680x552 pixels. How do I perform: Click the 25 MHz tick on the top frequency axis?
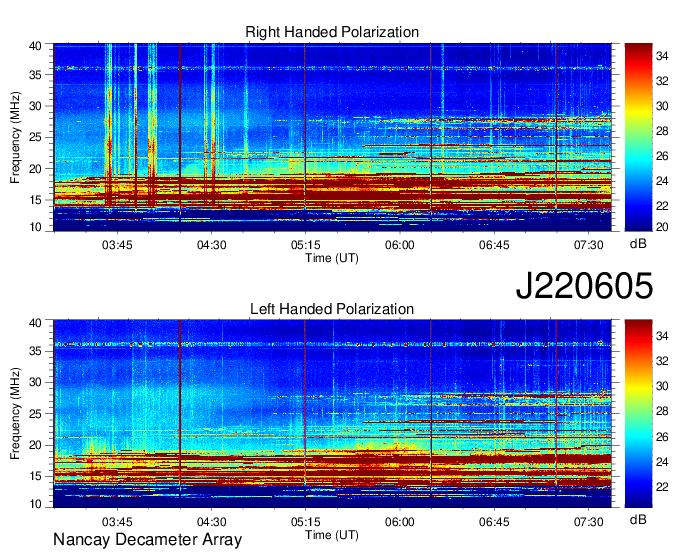click(36, 137)
